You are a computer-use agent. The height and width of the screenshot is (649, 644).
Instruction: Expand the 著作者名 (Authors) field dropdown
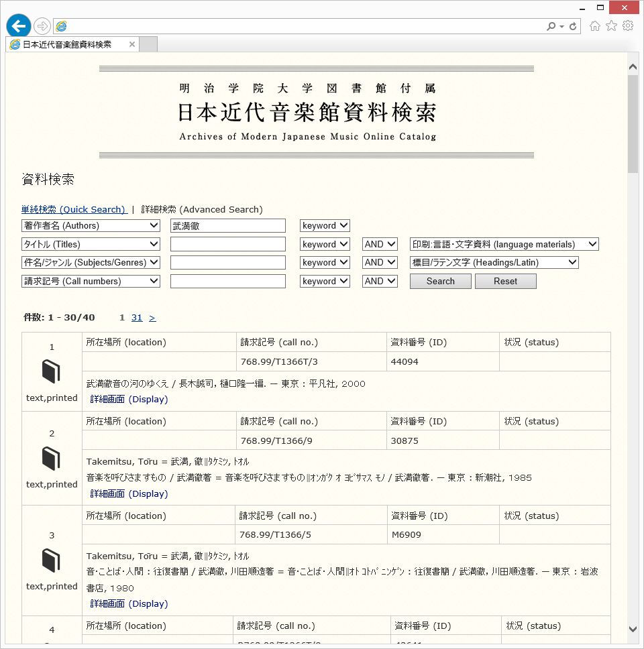click(91, 226)
